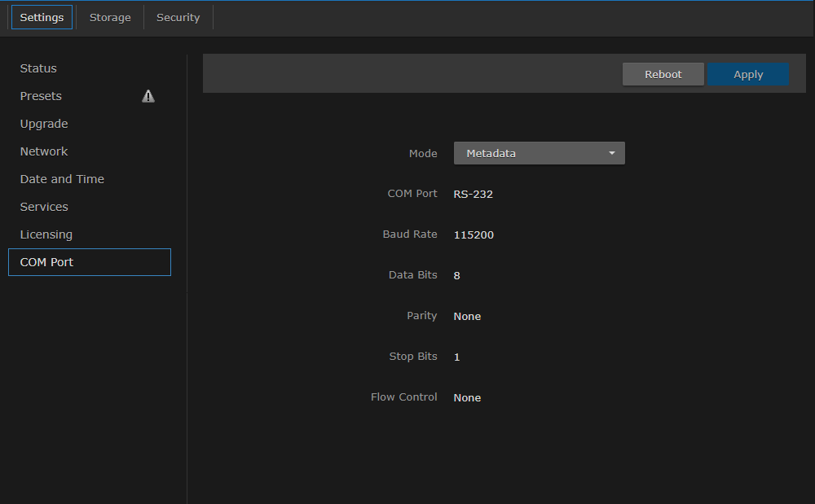Apply the COM Port configuration
The width and height of the screenshot is (815, 504).
click(x=747, y=74)
